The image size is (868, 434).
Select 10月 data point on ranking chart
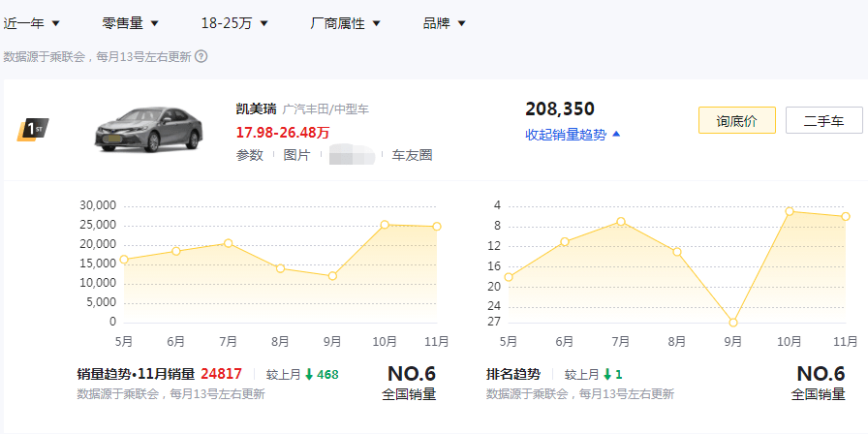pyautogui.click(x=790, y=211)
